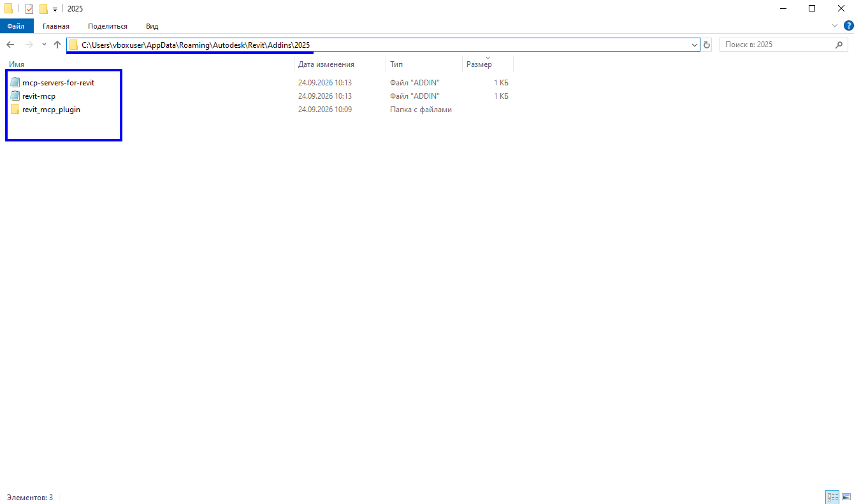Switch to the Поделиться ribbon tab
854x504 pixels.
108,26
